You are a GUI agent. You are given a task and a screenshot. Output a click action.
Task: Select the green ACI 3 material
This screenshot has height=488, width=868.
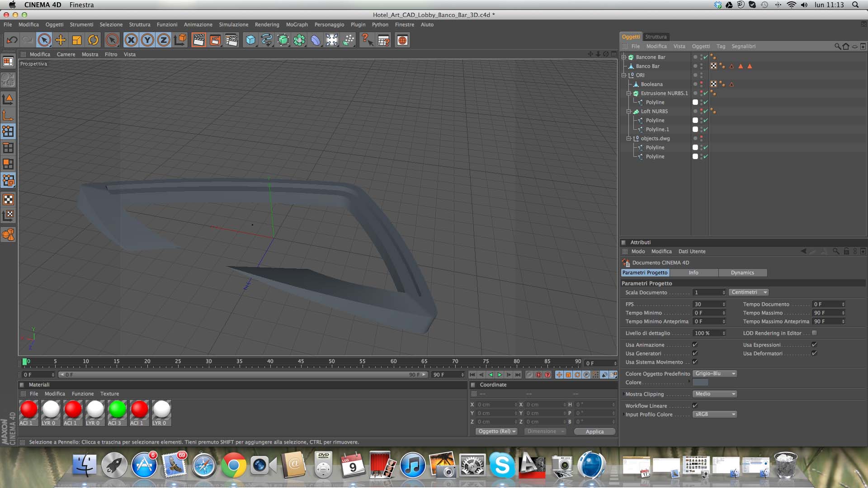[x=117, y=410]
